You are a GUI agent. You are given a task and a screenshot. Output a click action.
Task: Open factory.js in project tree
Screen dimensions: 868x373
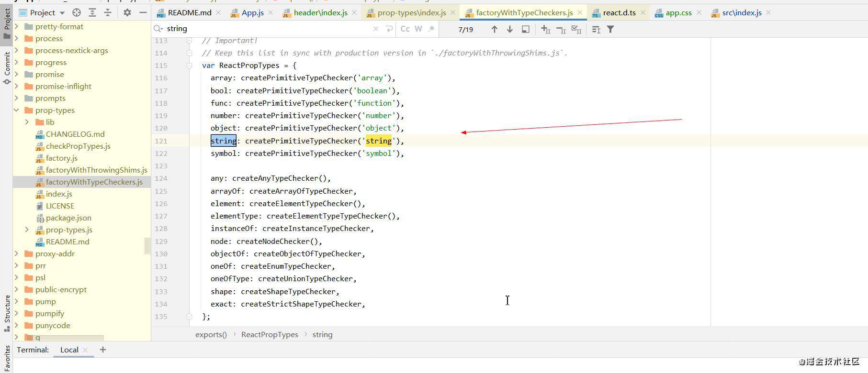[x=61, y=158]
